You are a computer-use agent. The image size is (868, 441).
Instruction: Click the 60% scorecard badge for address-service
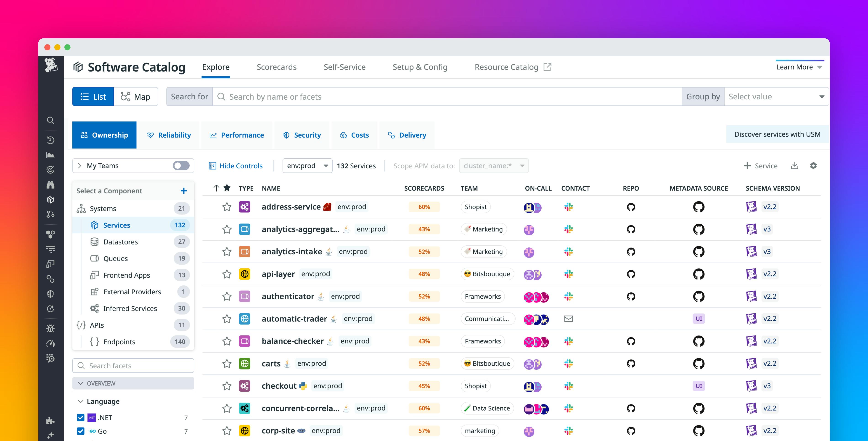424,207
